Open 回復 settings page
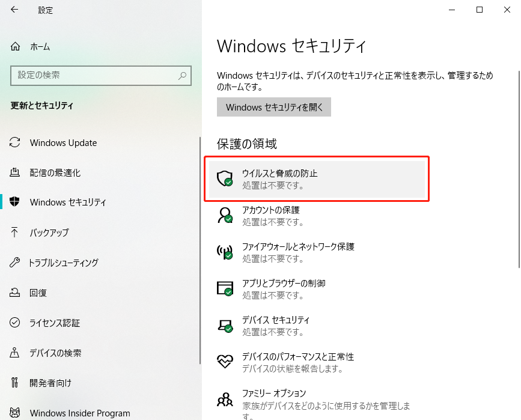 click(37, 293)
